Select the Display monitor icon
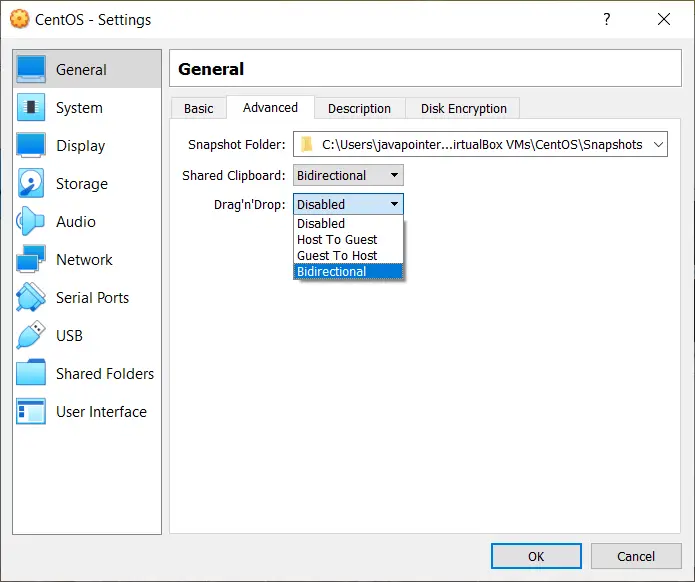The image size is (695, 582). pyautogui.click(x=31, y=145)
